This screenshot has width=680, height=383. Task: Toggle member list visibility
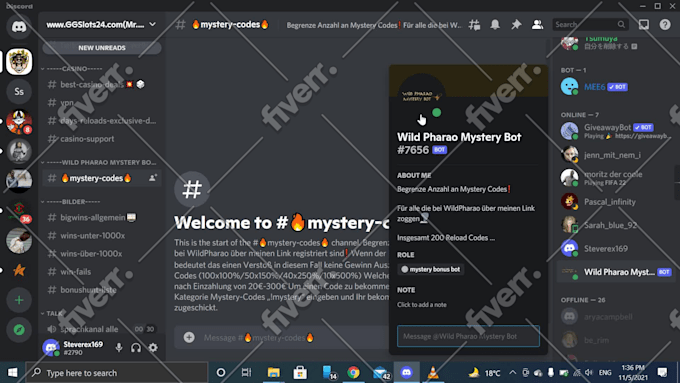(537, 25)
